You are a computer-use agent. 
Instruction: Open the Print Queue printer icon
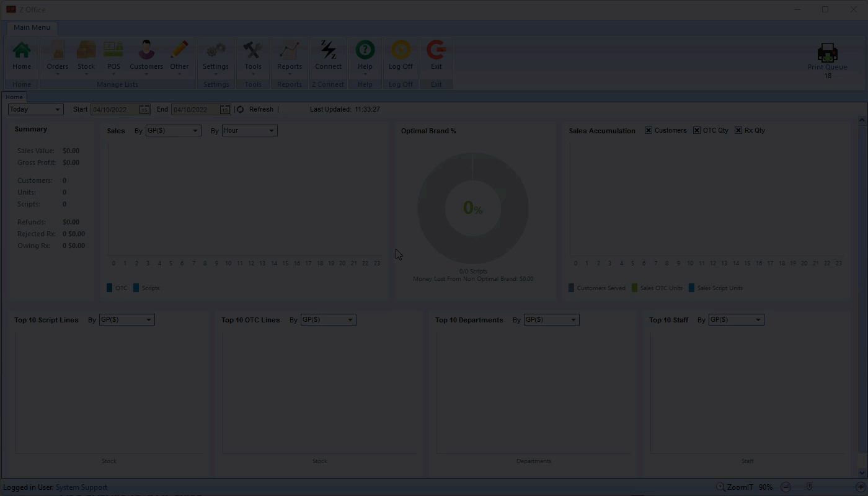click(x=828, y=52)
